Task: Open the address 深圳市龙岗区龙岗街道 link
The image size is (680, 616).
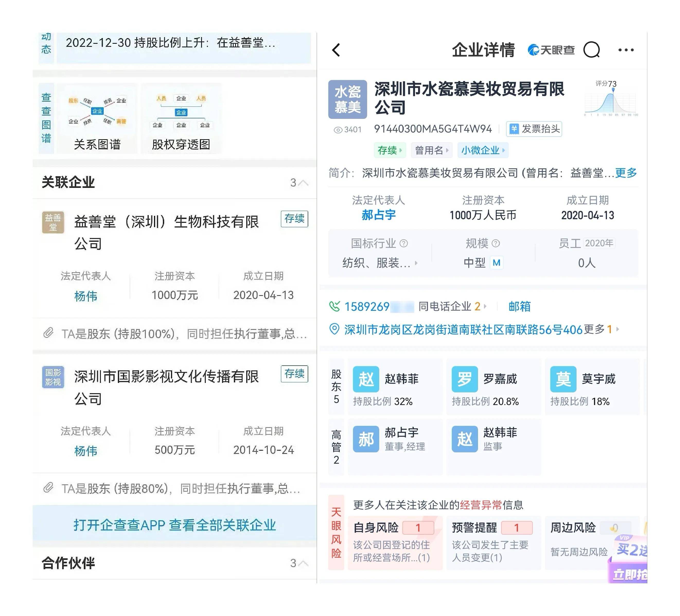Action: 463,329
